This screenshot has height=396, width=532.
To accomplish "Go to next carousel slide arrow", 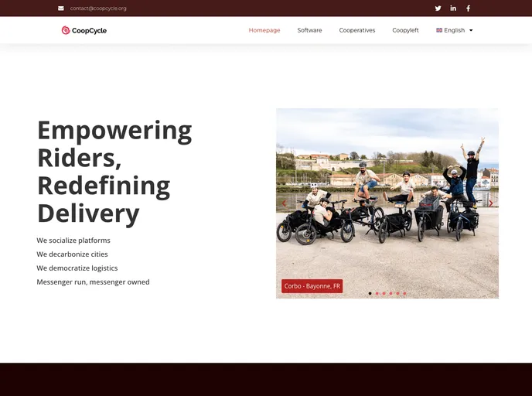I will (490, 203).
